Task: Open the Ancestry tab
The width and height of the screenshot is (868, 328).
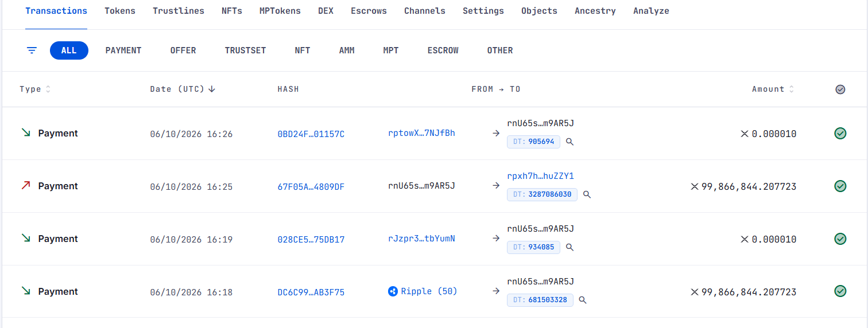Action: click(x=595, y=11)
